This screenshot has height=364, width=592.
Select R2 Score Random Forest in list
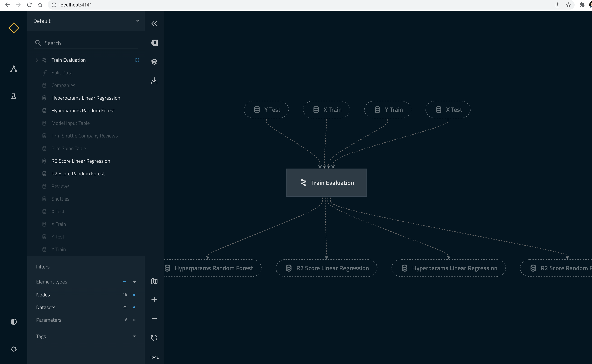point(86,174)
